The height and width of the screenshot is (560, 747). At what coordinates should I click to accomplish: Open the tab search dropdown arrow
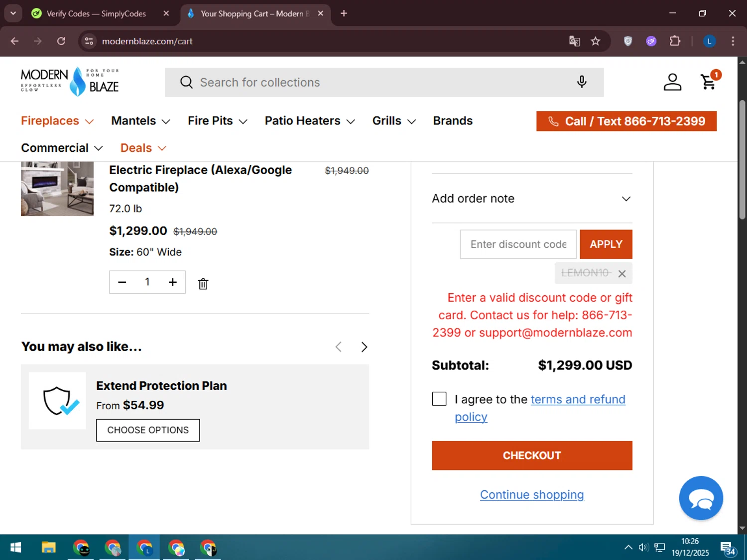[13, 13]
